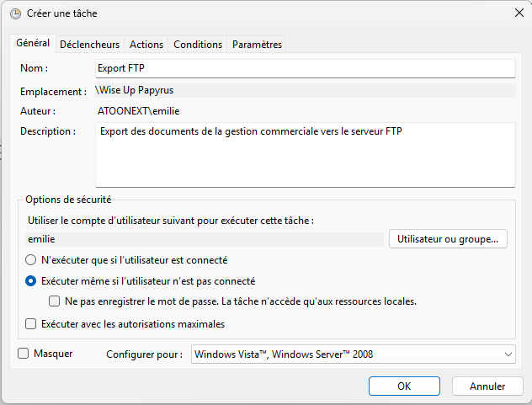Screen dimensions: 532x405
Task: Select the Général tab
Action: [x=33, y=44]
